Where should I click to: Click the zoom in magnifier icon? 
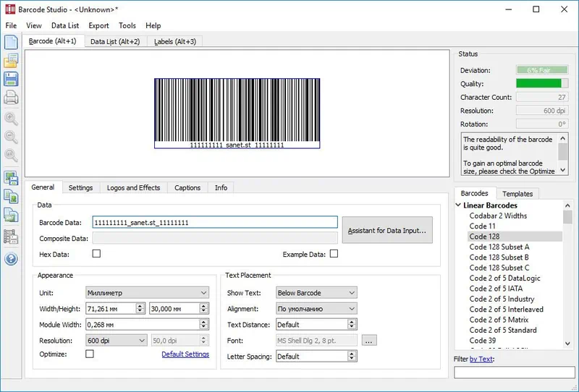point(11,119)
